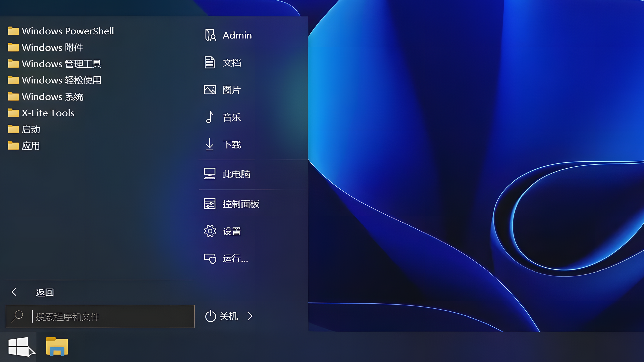Open the Admin user folder label
The image size is (644, 362).
pos(237,35)
